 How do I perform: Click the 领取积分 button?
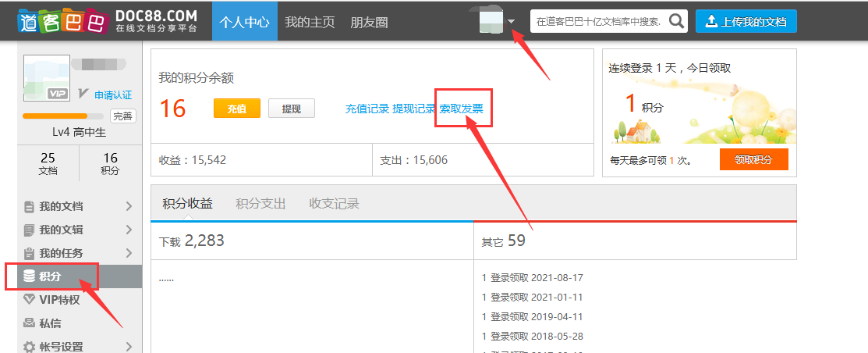753,159
